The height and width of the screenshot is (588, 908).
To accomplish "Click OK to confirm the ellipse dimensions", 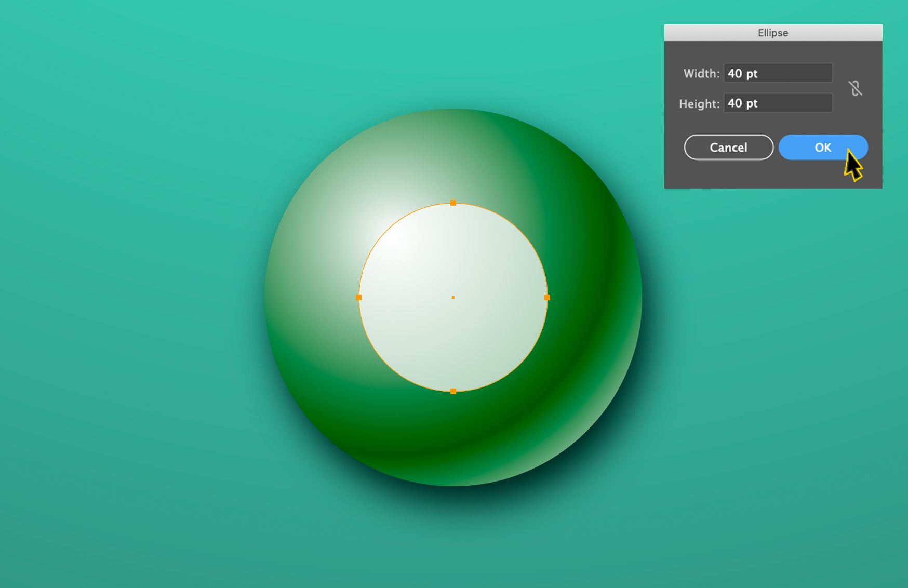I will 823,148.
